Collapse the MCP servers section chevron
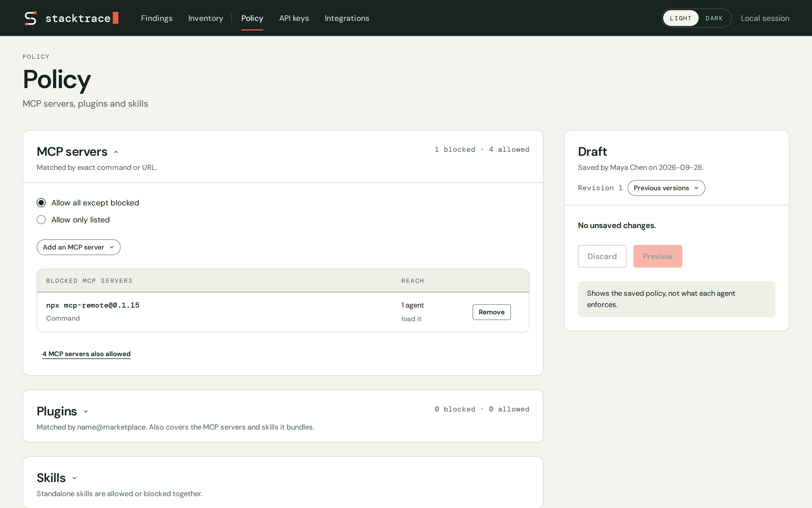Screen dimensions: 812x508 (116, 152)
